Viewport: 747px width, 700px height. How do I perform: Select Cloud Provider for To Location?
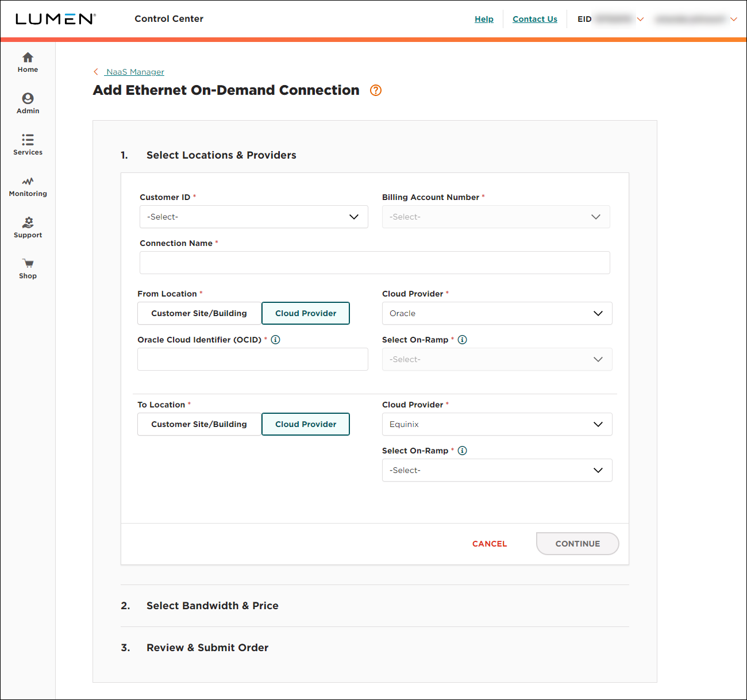pyautogui.click(x=306, y=424)
